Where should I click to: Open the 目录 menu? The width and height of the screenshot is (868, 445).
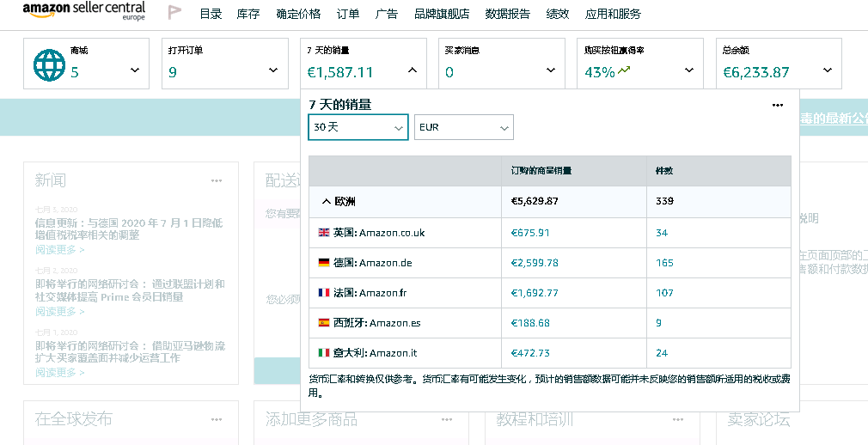[x=211, y=14]
